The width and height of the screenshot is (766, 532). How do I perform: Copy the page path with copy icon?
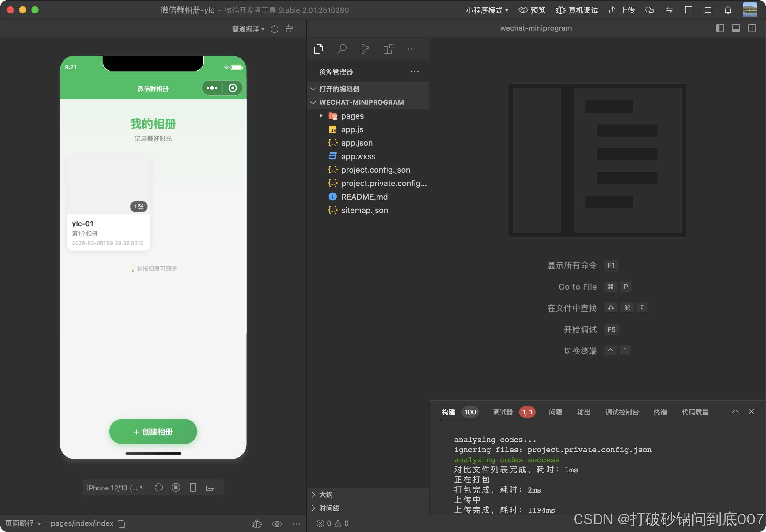(x=122, y=524)
